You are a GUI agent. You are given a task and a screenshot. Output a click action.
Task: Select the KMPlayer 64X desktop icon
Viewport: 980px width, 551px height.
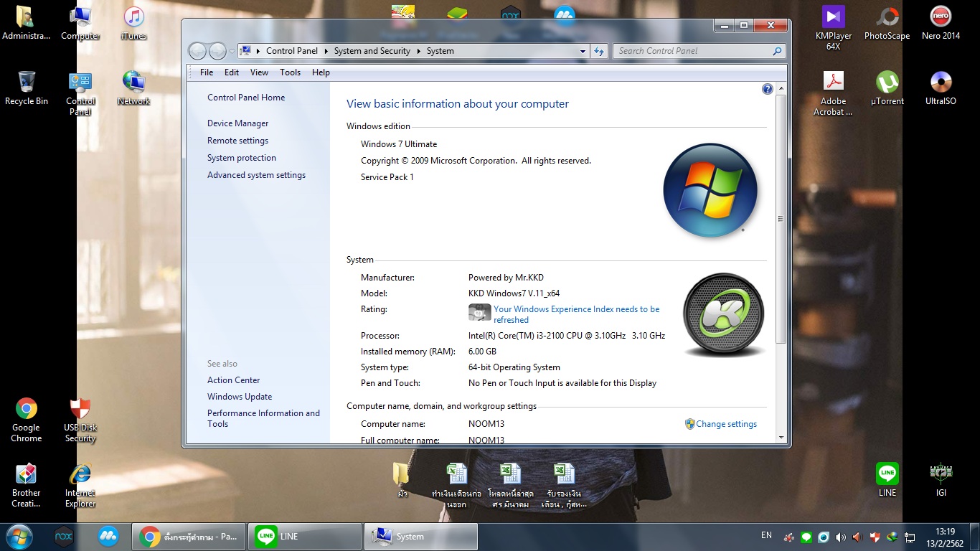(834, 28)
